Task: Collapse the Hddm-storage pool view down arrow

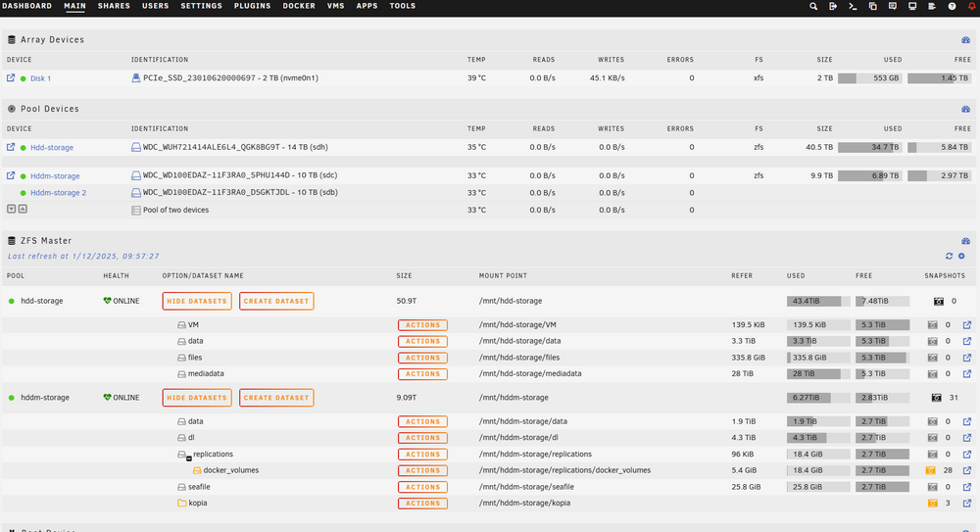Action: [x=11, y=209]
